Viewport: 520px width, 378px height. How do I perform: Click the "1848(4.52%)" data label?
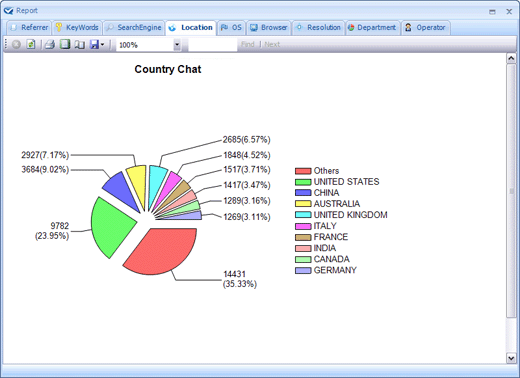[x=247, y=155]
